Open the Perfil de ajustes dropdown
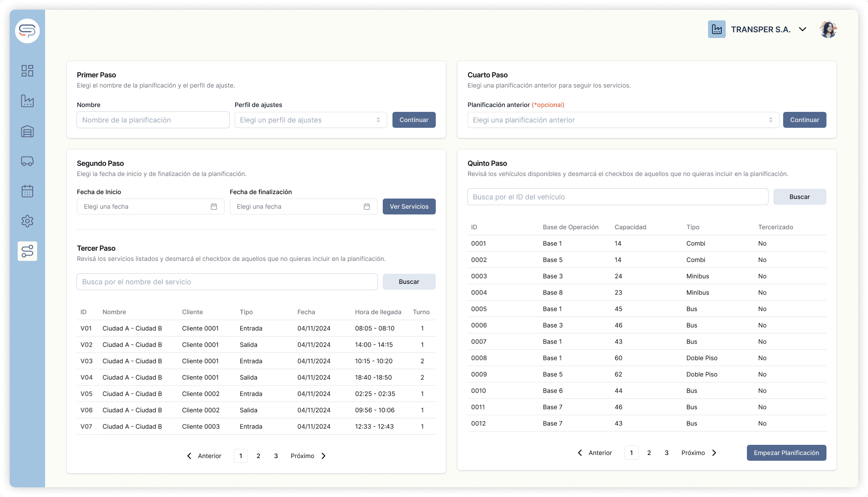 [x=310, y=119]
